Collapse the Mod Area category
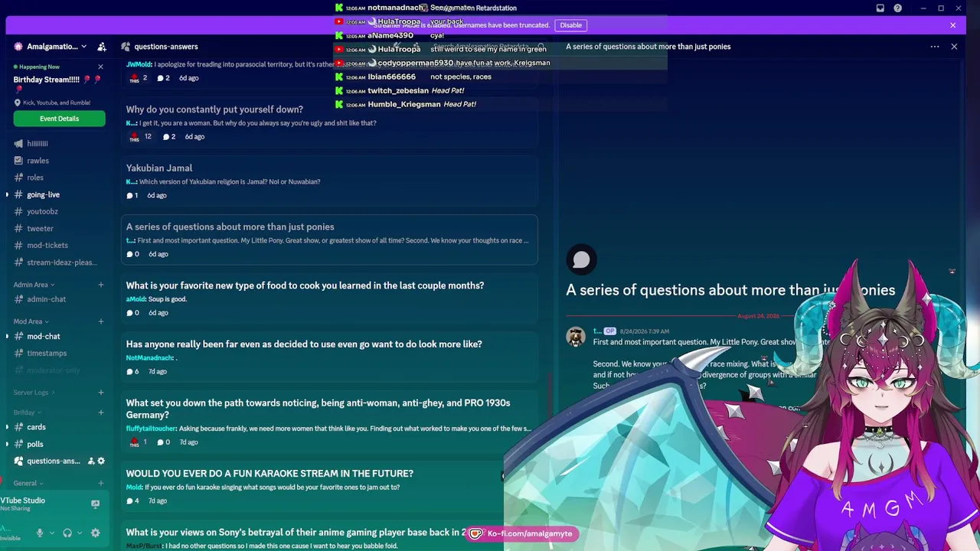 [31, 321]
